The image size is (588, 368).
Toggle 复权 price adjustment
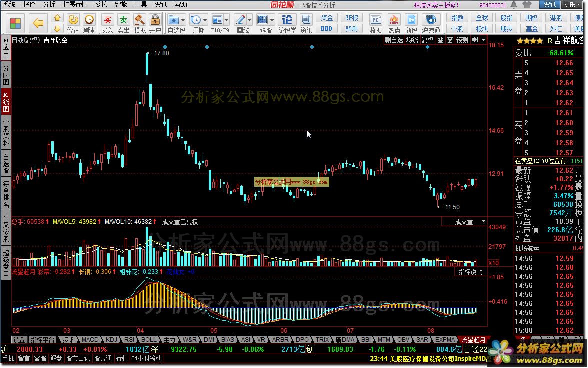(427, 40)
